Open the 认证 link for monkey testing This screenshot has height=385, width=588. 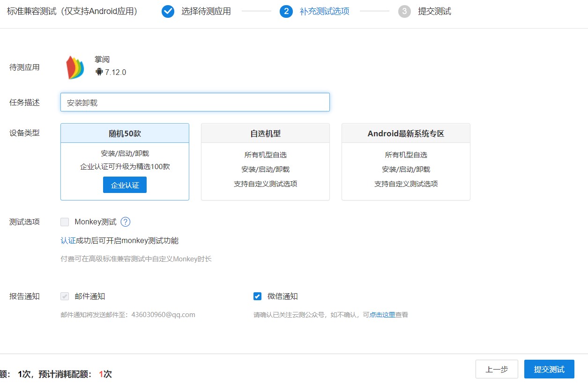coord(68,241)
